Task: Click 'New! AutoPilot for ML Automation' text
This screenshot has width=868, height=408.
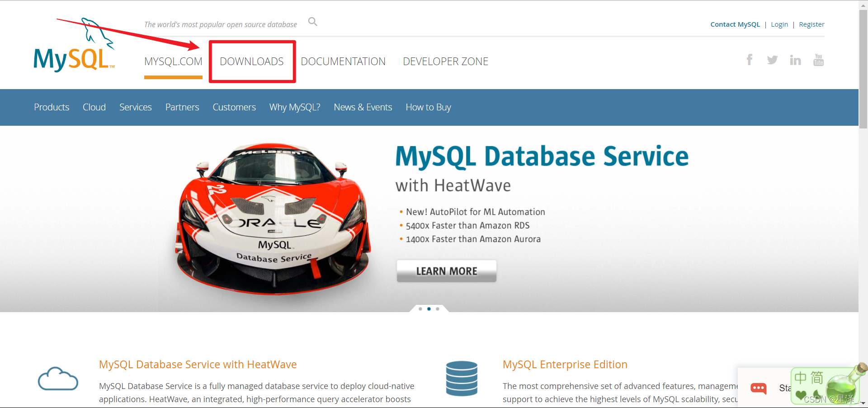Action: pyautogui.click(x=476, y=212)
